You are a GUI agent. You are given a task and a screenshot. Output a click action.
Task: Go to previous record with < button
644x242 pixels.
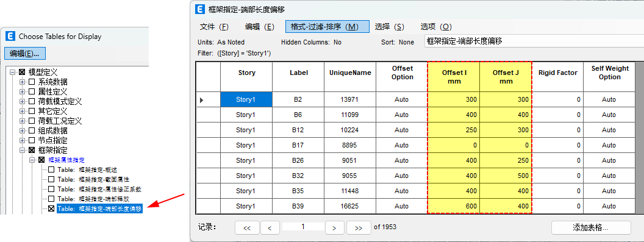pos(270,227)
